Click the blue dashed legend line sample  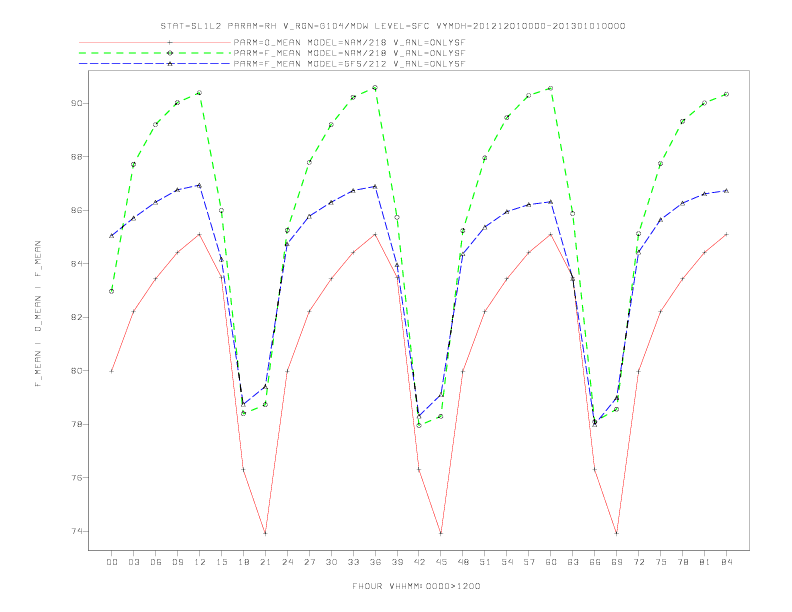pyautogui.click(x=155, y=64)
